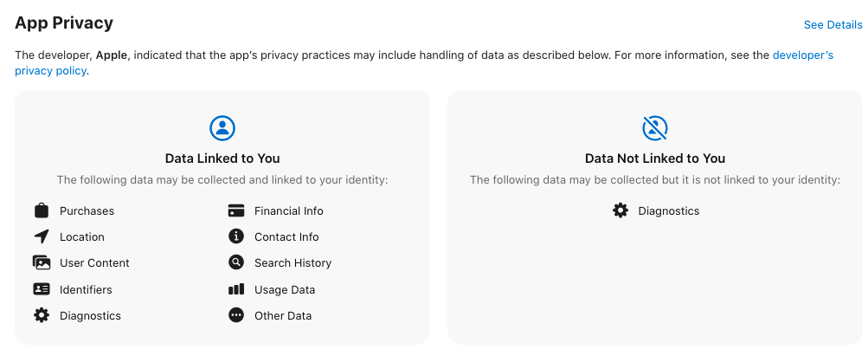This screenshot has height=356, width=868.
Task: Click the Purchases shopping bag icon
Action: pyautogui.click(x=41, y=210)
